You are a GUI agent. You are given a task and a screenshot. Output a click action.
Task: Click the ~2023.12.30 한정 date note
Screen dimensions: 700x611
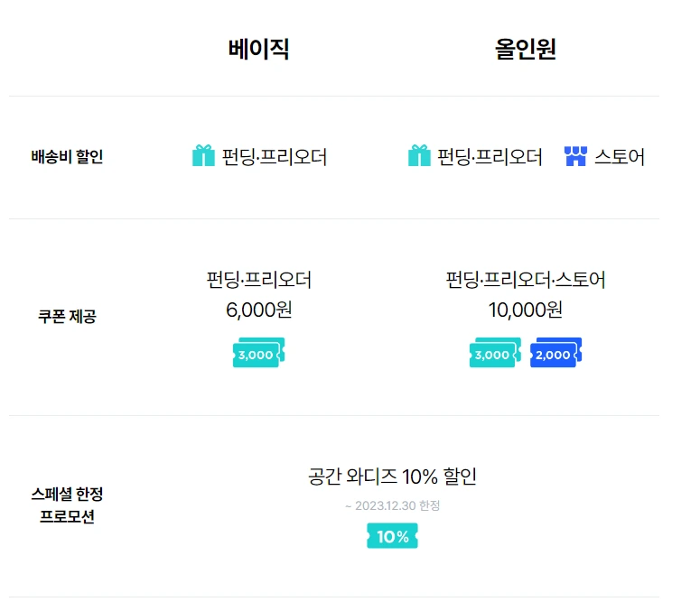pos(392,506)
